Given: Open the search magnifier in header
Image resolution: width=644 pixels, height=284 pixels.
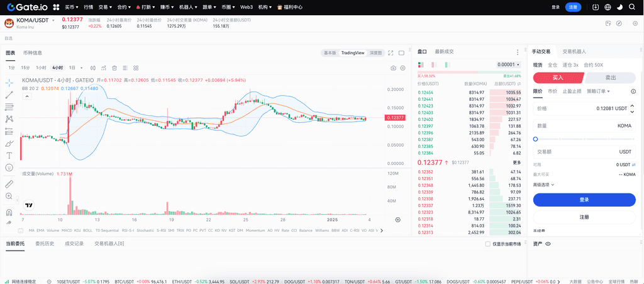Looking at the screenshot, I should (x=633, y=7).
